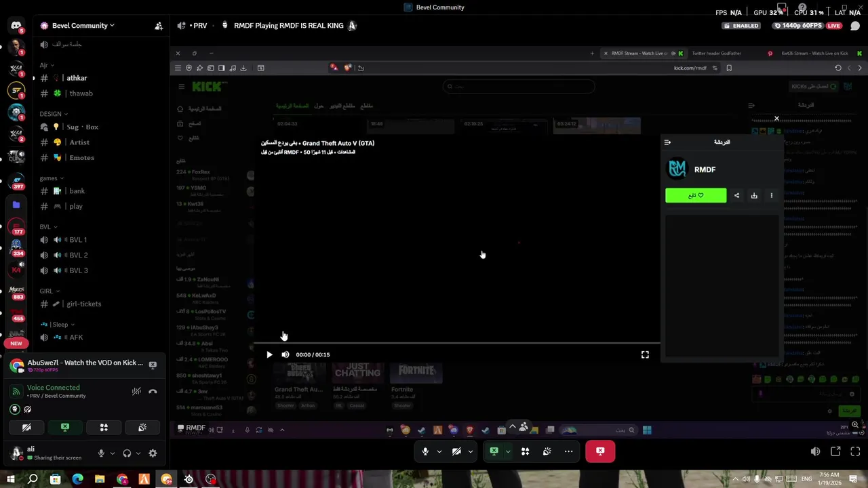This screenshot has width=868, height=488.
Task: Download the RMDF clip icon
Action: (x=754, y=196)
